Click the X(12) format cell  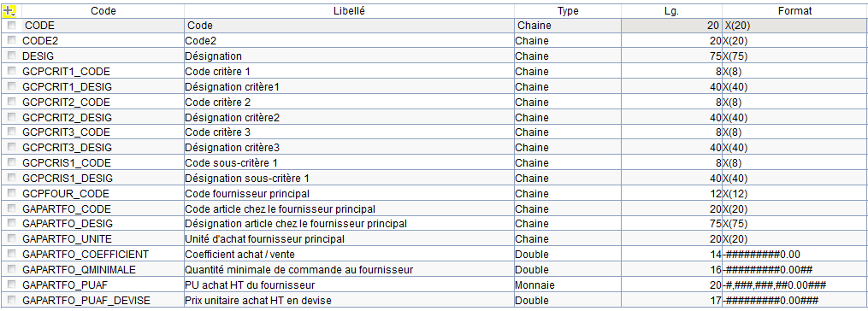pos(794,193)
